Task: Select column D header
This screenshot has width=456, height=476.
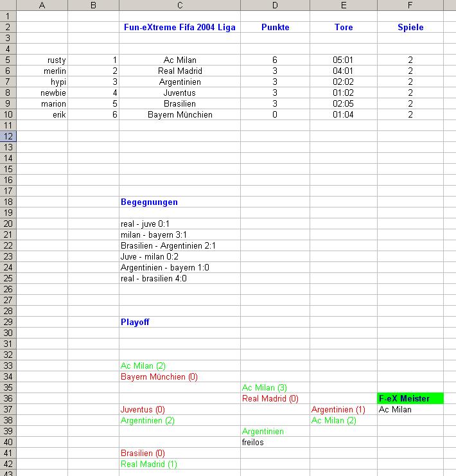Action: [275, 5]
